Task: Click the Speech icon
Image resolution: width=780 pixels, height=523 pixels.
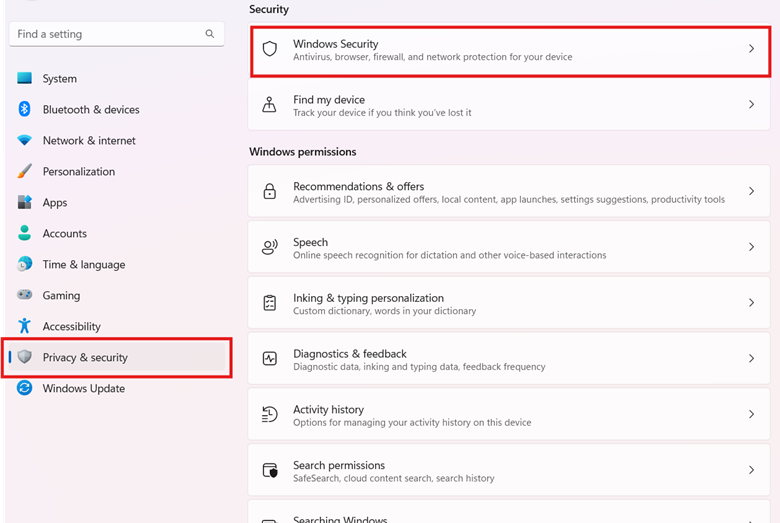Action: (270, 247)
